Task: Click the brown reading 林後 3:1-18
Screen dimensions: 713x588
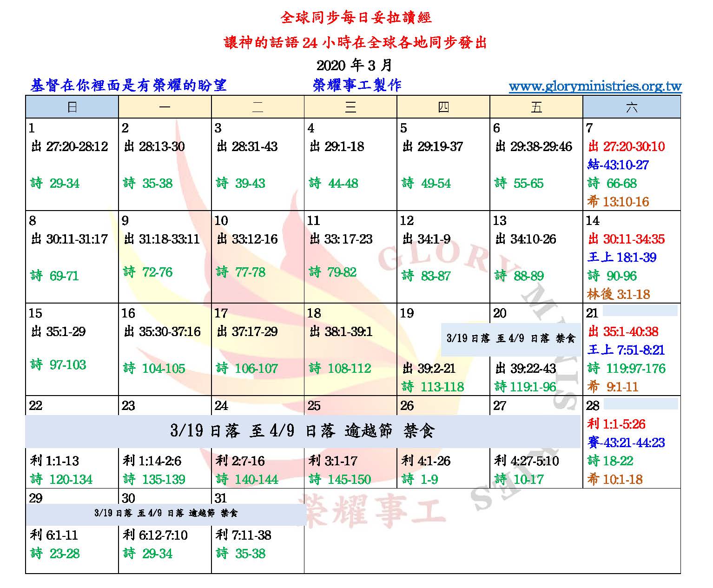Action: pyautogui.click(x=618, y=294)
